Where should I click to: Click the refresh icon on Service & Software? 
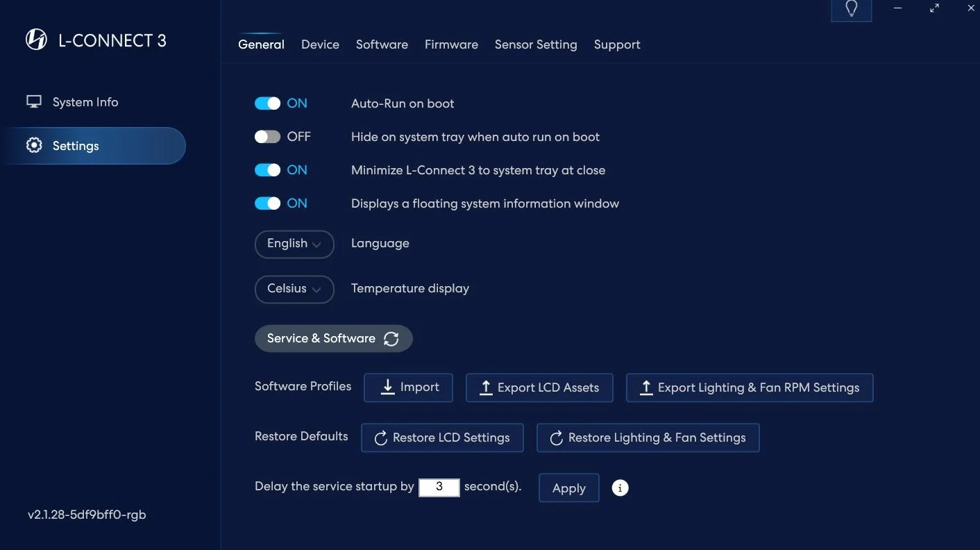click(391, 338)
